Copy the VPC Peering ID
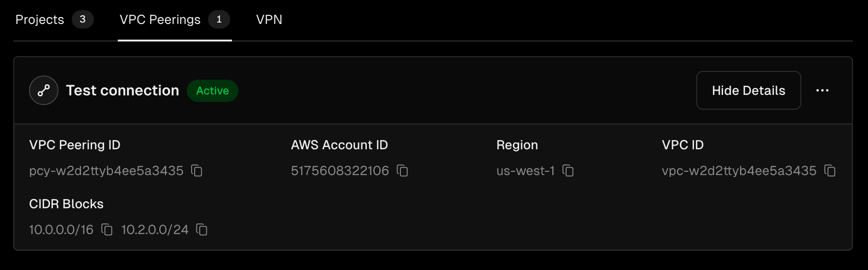The height and width of the screenshot is (270, 868). [197, 171]
